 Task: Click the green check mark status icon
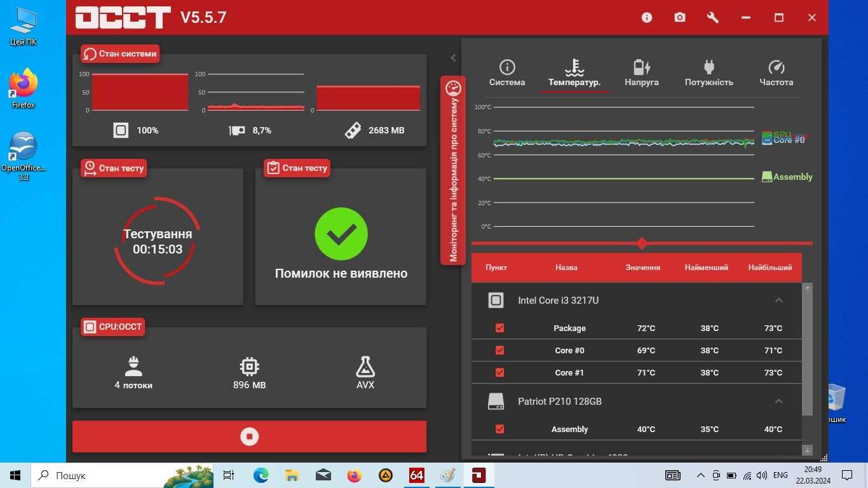[x=341, y=234]
